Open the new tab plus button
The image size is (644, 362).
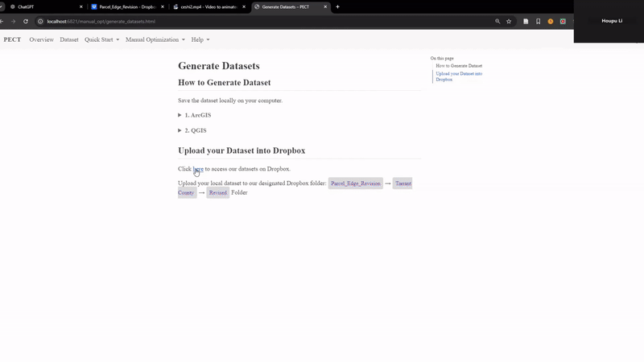[337, 6]
